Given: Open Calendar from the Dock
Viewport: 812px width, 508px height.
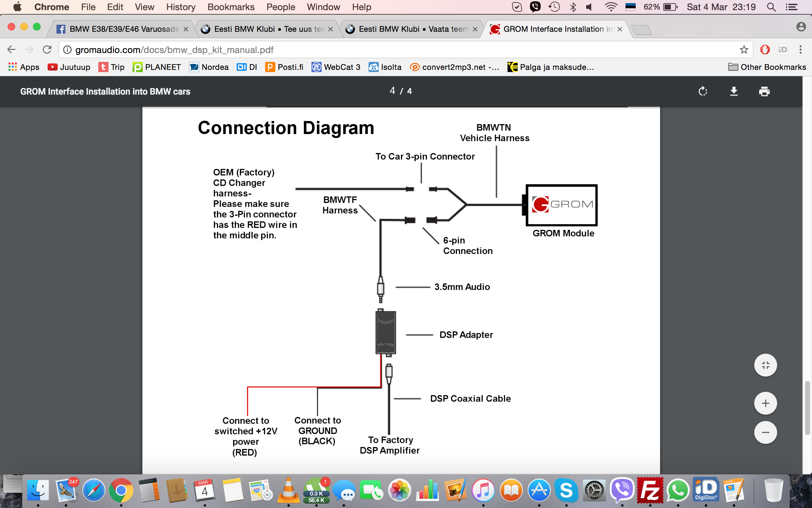Looking at the screenshot, I should pyautogui.click(x=205, y=491).
